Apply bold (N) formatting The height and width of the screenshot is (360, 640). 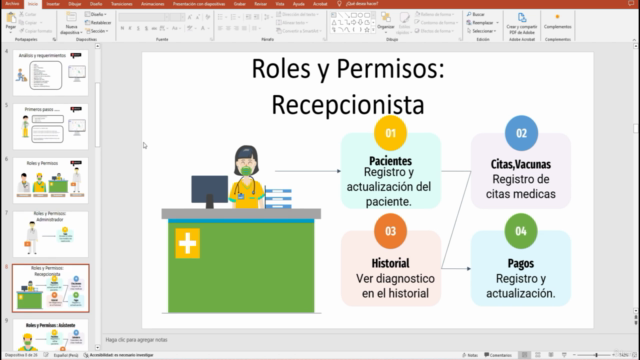122,28
